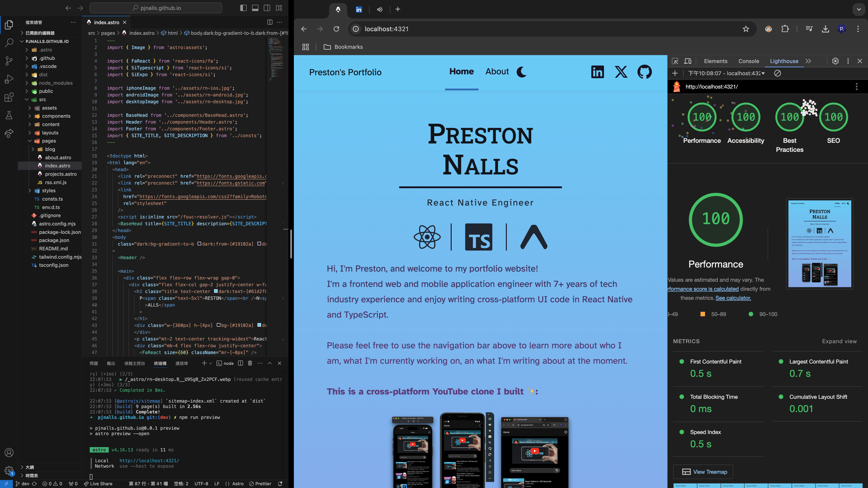
Task: Collapse the src folder
Action: (27, 100)
